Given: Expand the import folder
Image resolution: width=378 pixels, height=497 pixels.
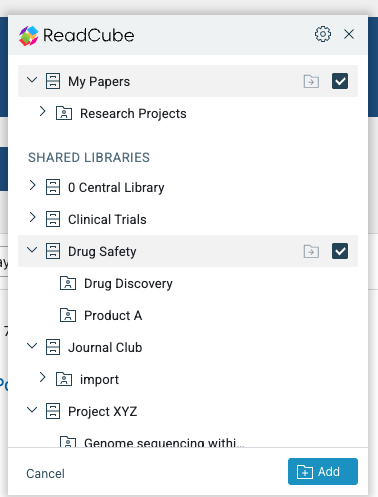Looking at the screenshot, I should point(42,377).
